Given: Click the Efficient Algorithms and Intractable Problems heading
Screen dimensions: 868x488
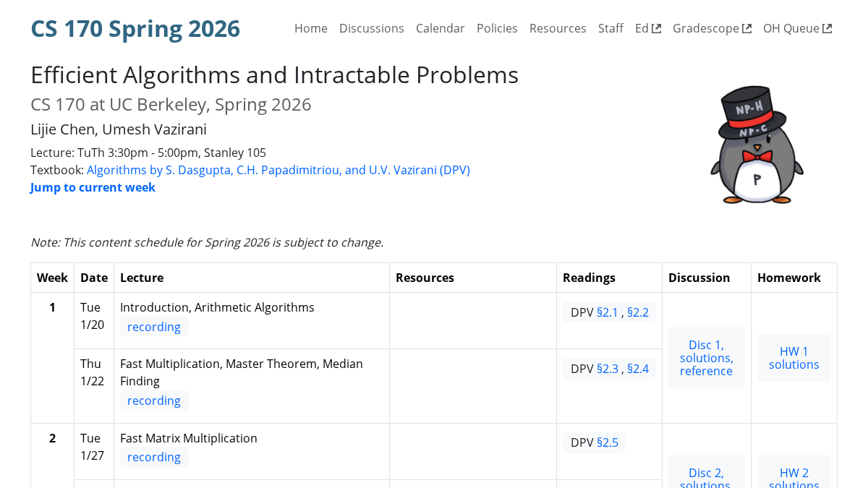Looking at the screenshot, I should (x=274, y=75).
